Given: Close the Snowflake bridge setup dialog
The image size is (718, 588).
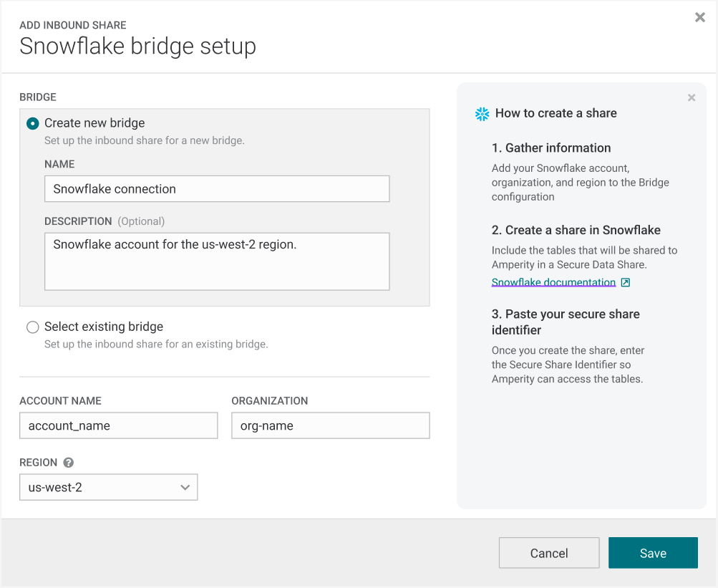Looking at the screenshot, I should [699, 18].
